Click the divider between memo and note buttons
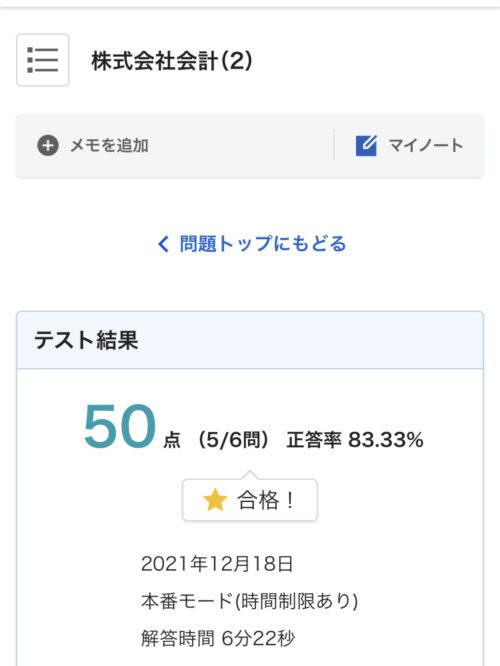 334,146
